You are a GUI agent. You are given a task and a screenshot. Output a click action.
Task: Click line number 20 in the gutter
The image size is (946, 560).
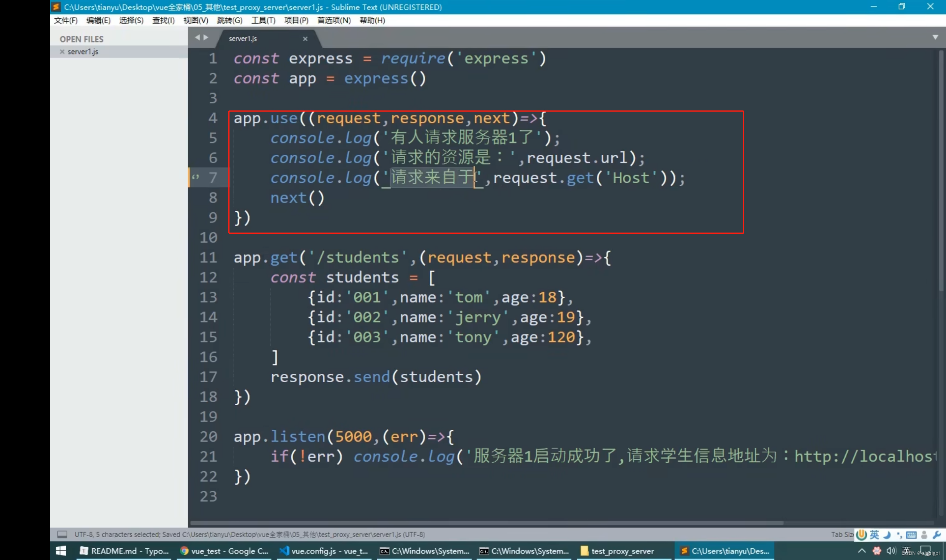pos(208,436)
